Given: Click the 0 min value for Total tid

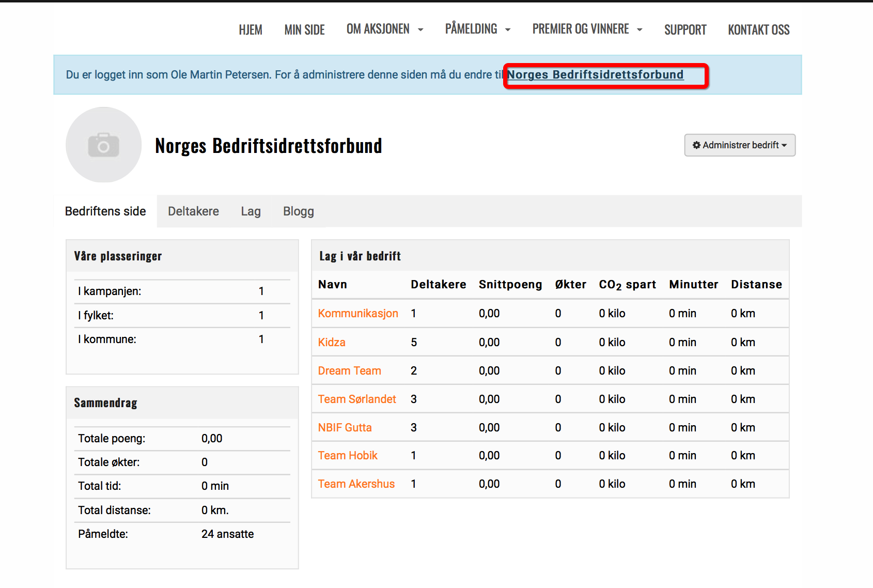Looking at the screenshot, I should [215, 486].
